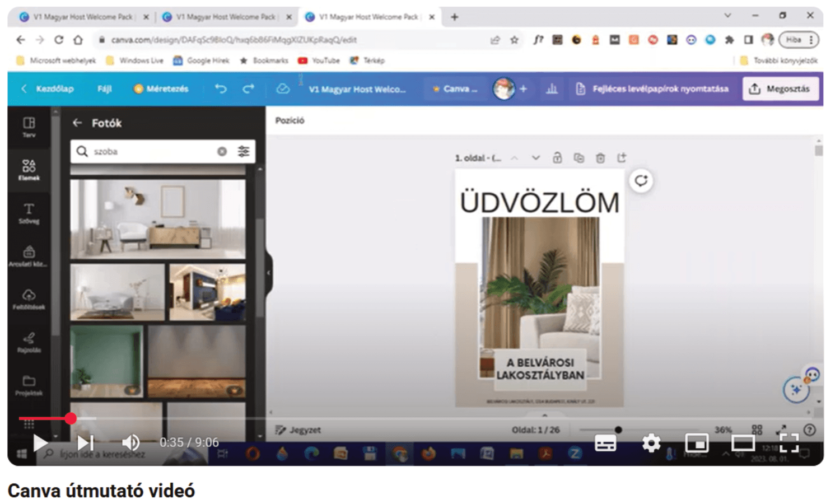Open the Windows Live bookmark folder
The width and height of the screenshot is (840, 504).
134,60
